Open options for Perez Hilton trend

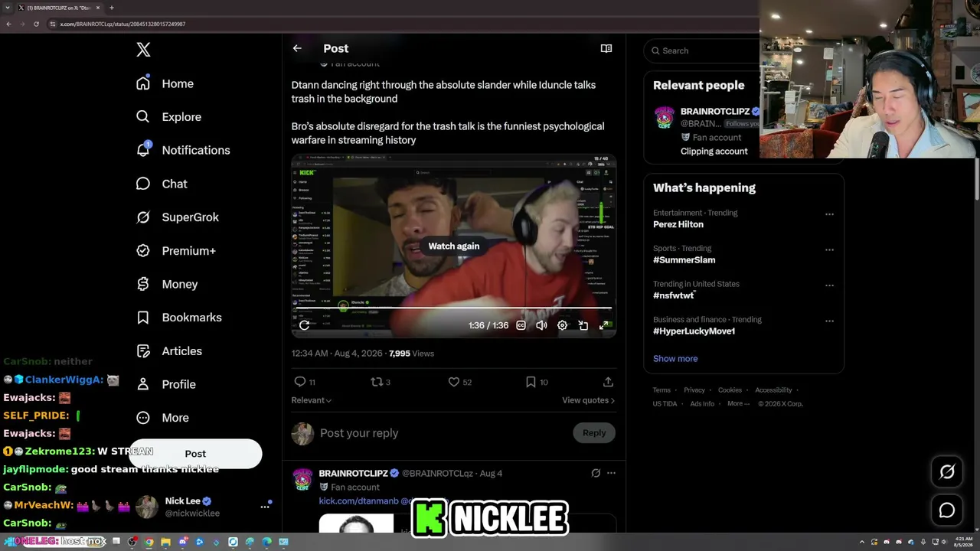(829, 214)
